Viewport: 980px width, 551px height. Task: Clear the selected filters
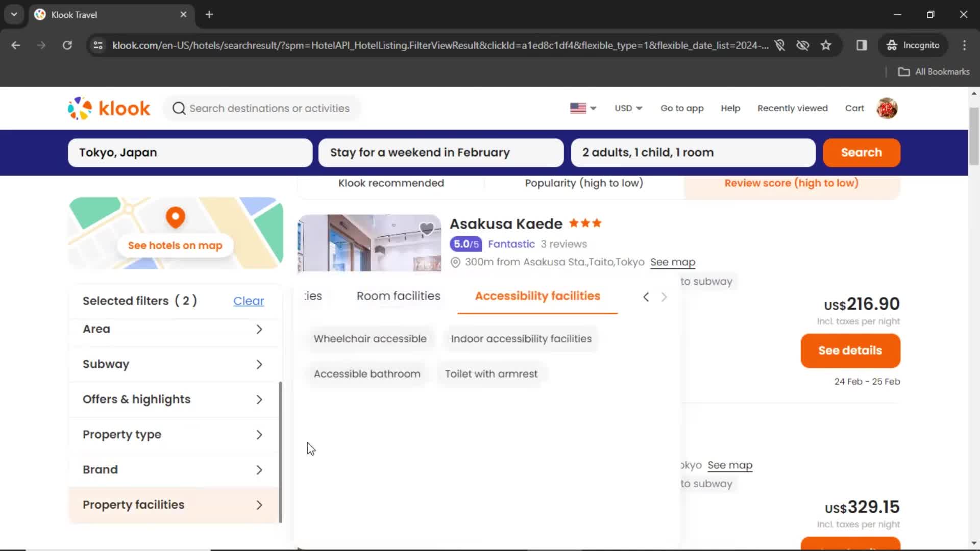(249, 301)
